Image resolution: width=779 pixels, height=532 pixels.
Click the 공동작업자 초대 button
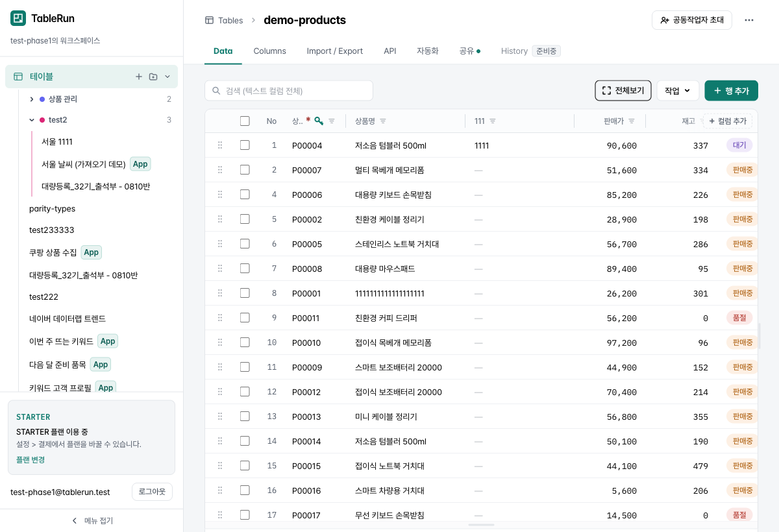click(x=692, y=20)
